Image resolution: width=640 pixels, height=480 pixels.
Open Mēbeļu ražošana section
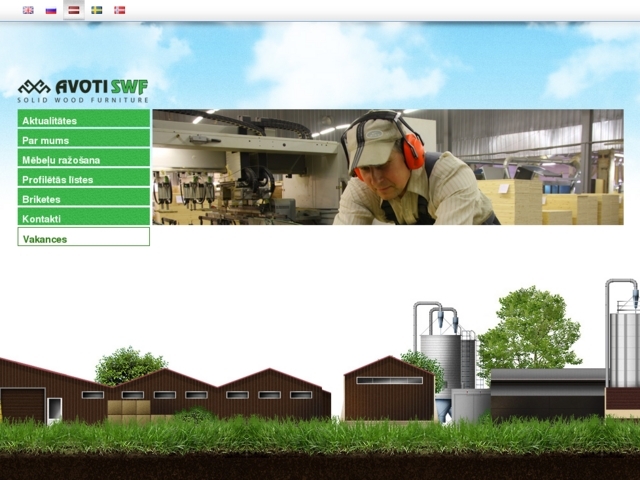click(x=83, y=159)
